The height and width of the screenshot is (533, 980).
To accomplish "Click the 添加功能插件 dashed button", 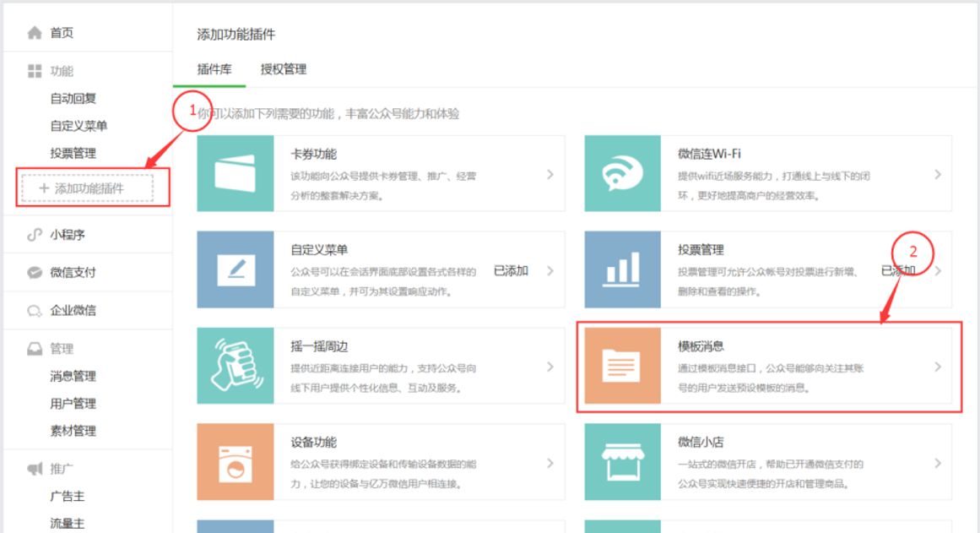I will pyautogui.click(x=88, y=188).
